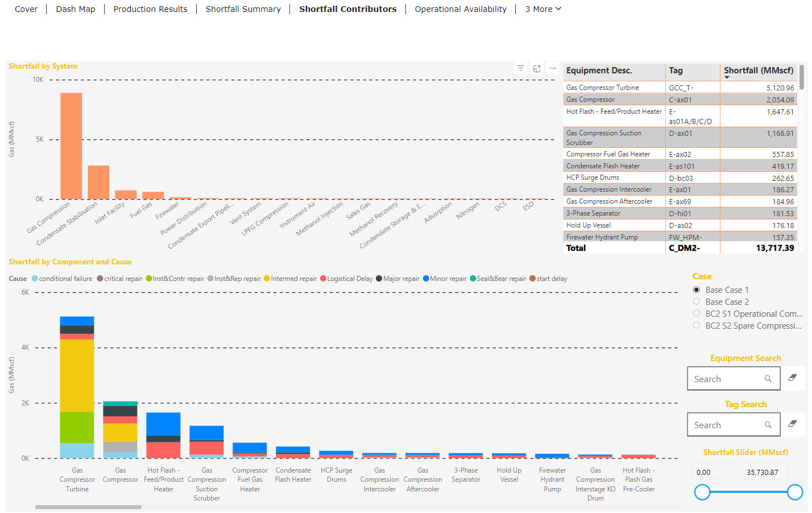Select the Gas Compressor Turbine table row
This screenshot has width=812, height=513.
681,88
